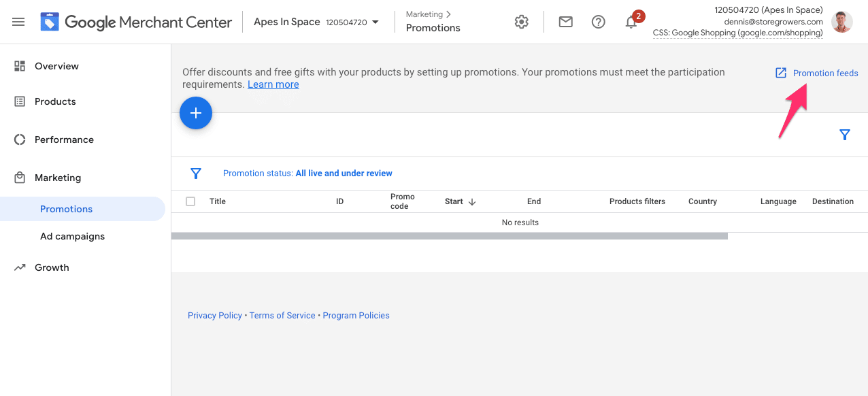868x396 pixels.
Task: Open the settings gear icon
Action: (x=522, y=22)
